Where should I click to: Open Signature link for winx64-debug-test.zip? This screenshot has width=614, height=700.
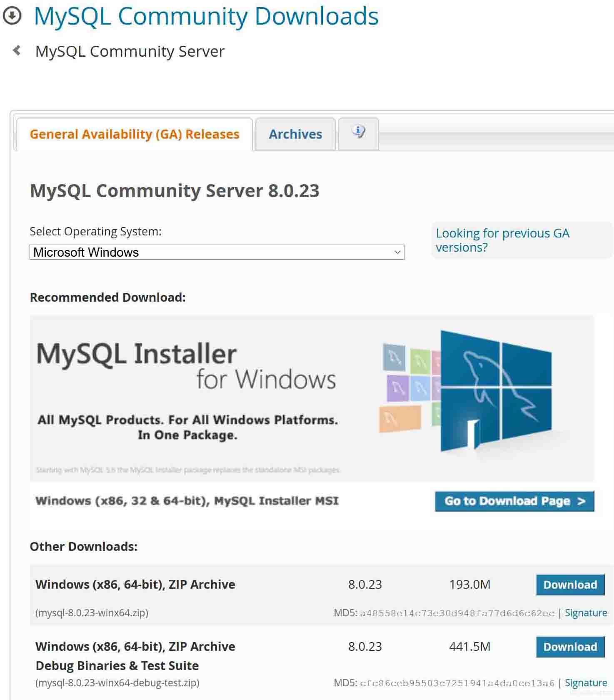coord(586,683)
